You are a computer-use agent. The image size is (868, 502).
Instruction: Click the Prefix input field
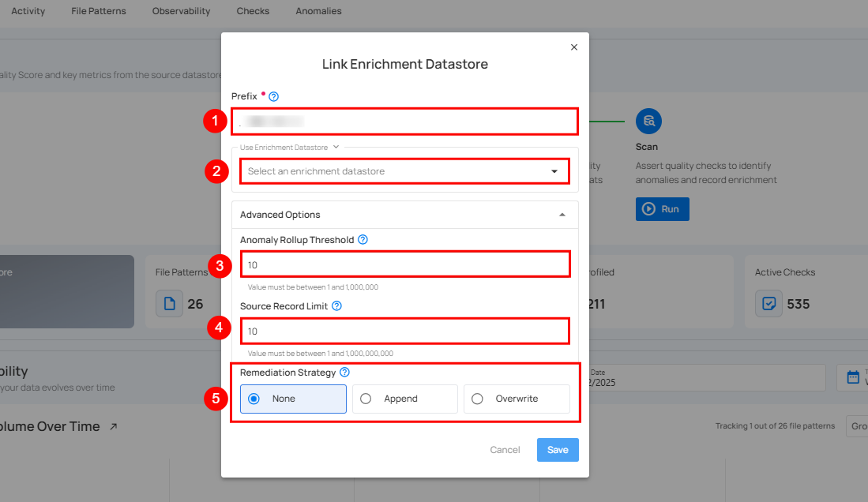coord(404,122)
